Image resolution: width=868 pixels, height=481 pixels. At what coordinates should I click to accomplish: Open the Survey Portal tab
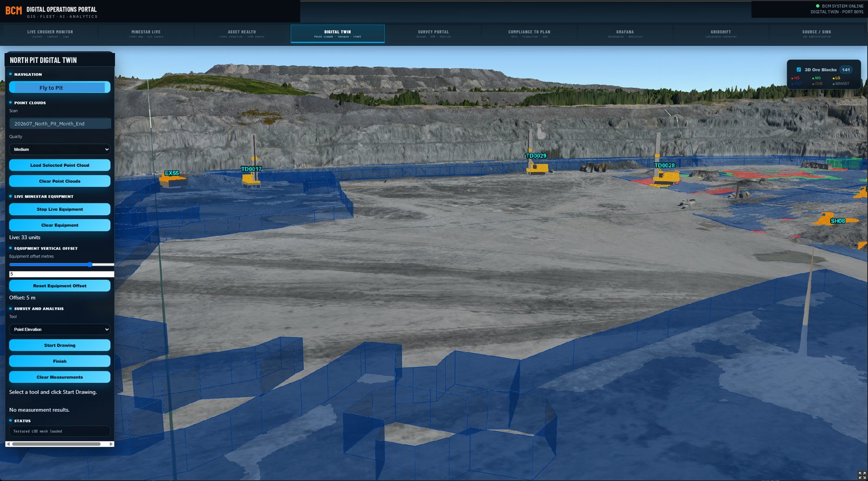433,34
